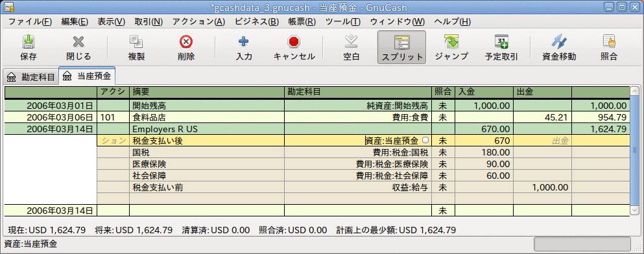Click the 費用:税金:国税 account cell
Image resolution: width=644 pixels, height=254 pixels.
click(358, 153)
